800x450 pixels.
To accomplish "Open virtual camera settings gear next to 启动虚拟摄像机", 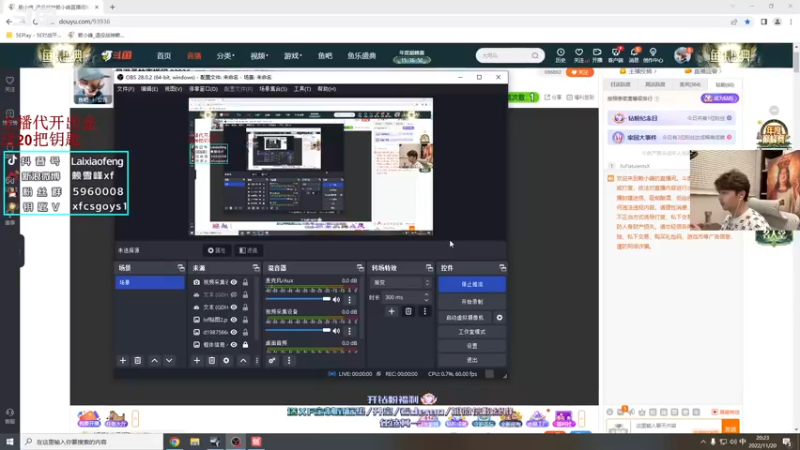I will pyautogui.click(x=499, y=317).
